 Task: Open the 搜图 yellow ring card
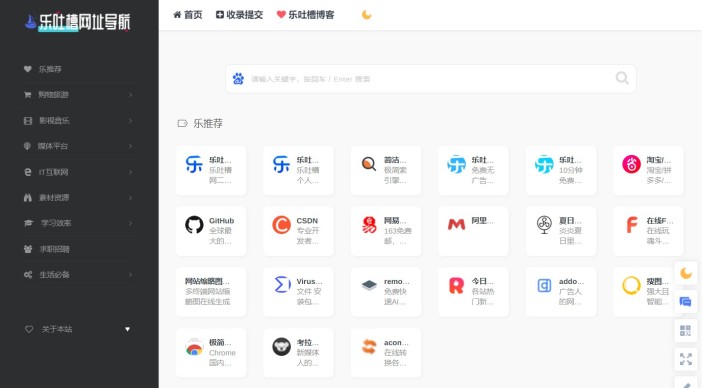coord(648,292)
